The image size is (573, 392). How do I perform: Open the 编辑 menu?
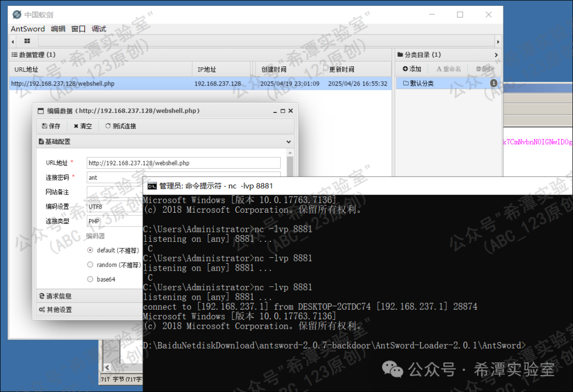click(58, 29)
